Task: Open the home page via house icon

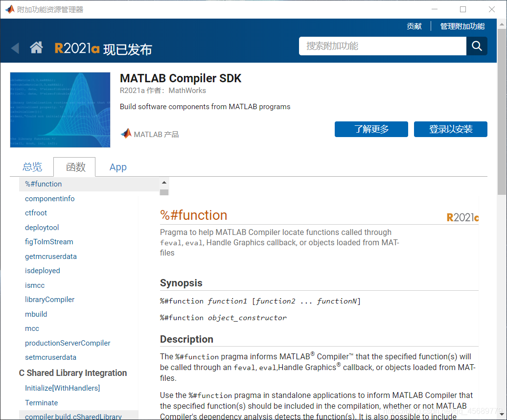Action: click(36, 47)
